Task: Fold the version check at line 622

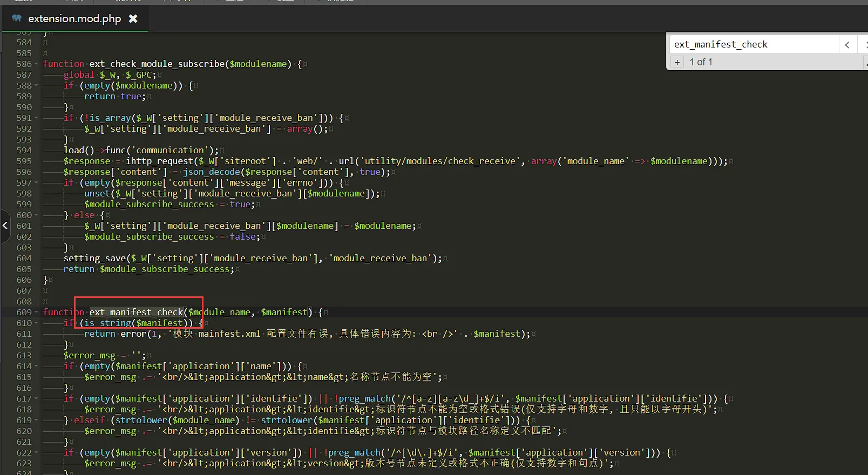Action: point(36,452)
